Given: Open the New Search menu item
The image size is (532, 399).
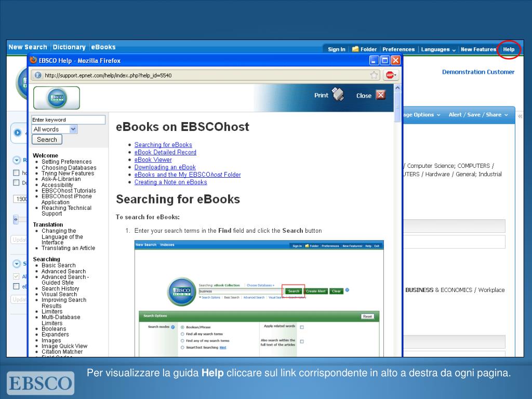Looking at the screenshot, I should click(28, 47).
